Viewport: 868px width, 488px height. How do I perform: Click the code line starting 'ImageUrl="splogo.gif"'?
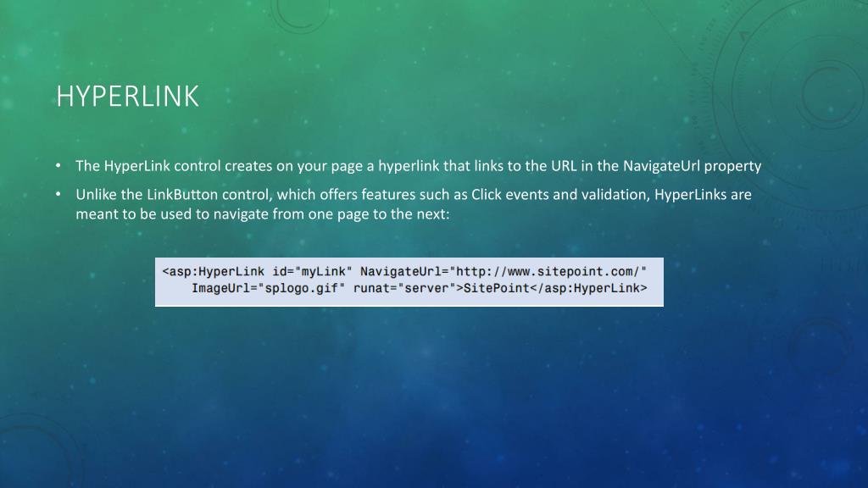point(419,288)
